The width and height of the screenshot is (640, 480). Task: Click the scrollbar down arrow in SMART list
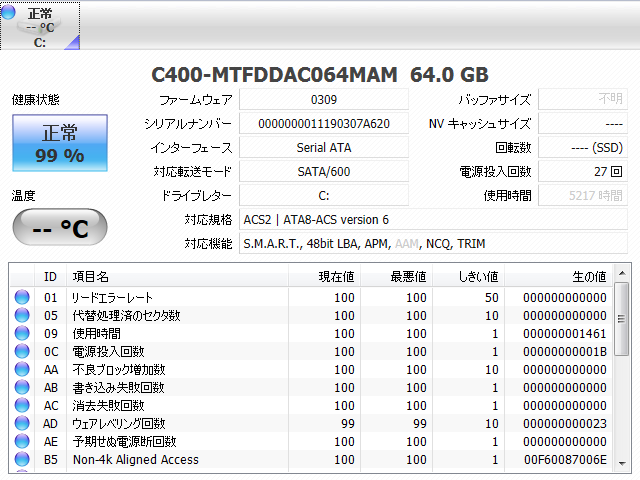[622, 463]
